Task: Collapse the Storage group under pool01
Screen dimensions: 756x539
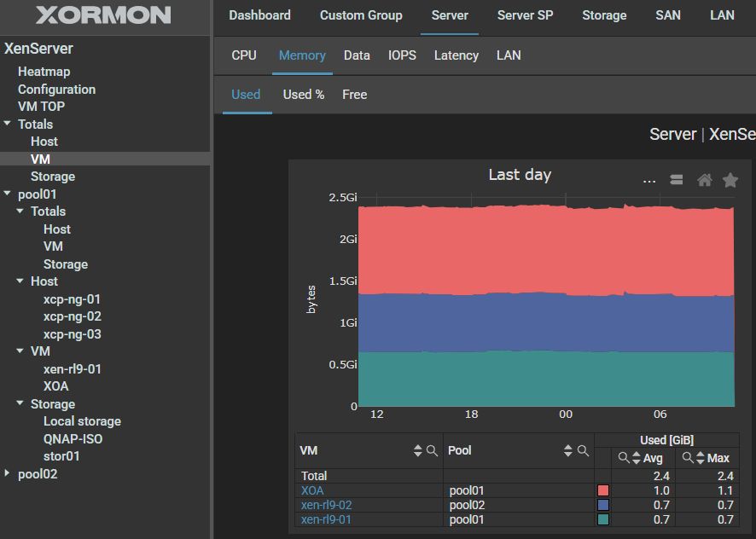Action: click(20, 403)
